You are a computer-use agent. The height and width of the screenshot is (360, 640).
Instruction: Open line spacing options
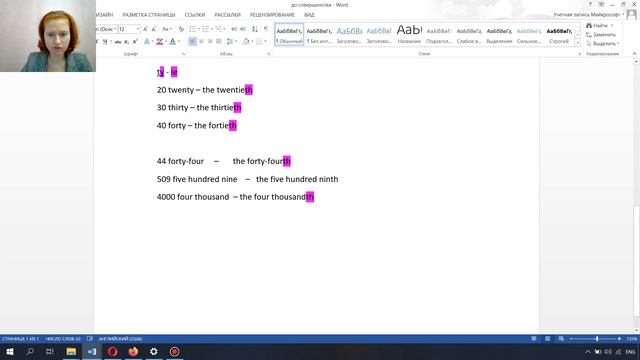tap(231, 42)
